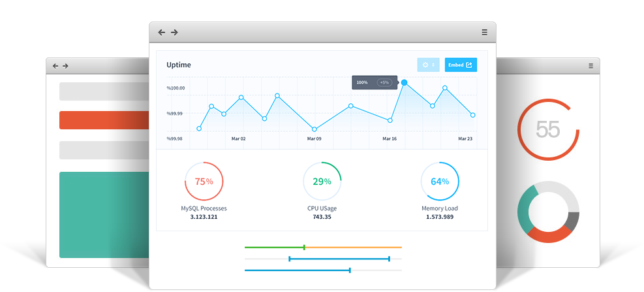Image resolution: width=644 pixels, height=292 pixels.
Task: Click the back arrow in the left window
Action: pos(55,66)
